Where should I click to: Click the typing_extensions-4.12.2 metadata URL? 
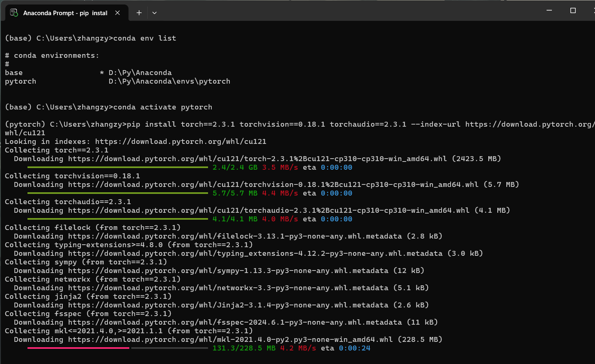point(255,253)
